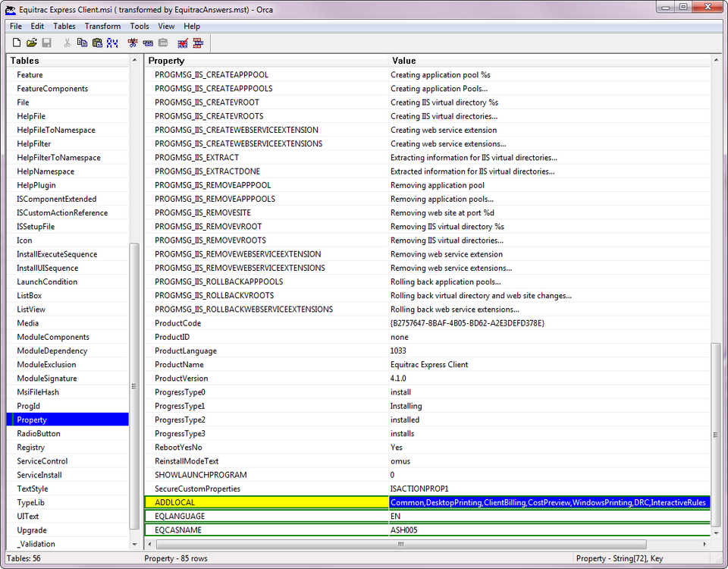
Task: Click the red and blue Dialog Preview toolbar icon
Action: pos(198,43)
